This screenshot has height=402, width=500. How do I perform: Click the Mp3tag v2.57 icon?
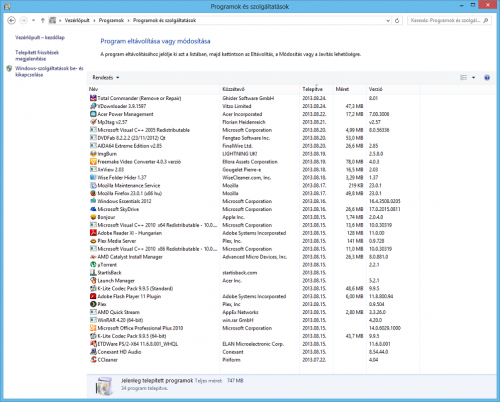[93, 122]
